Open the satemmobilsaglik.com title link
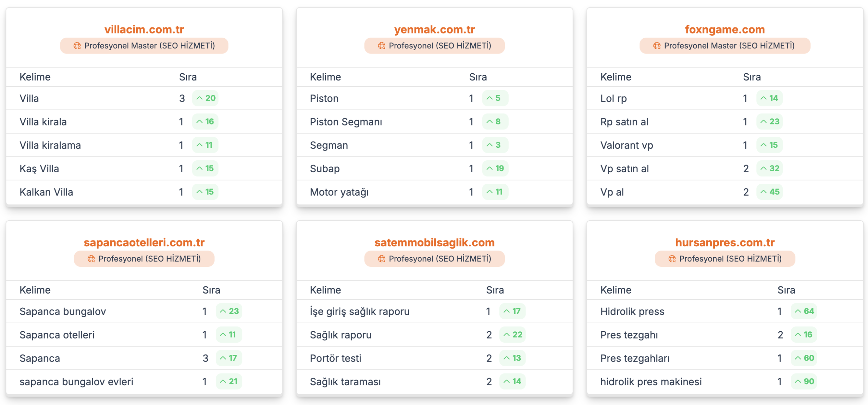This screenshot has width=868, height=405. (x=434, y=243)
